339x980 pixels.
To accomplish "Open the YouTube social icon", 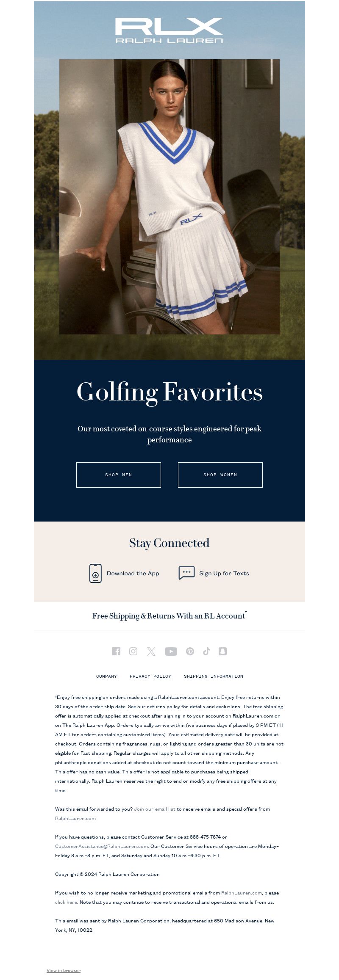I will click(x=171, y=651).
